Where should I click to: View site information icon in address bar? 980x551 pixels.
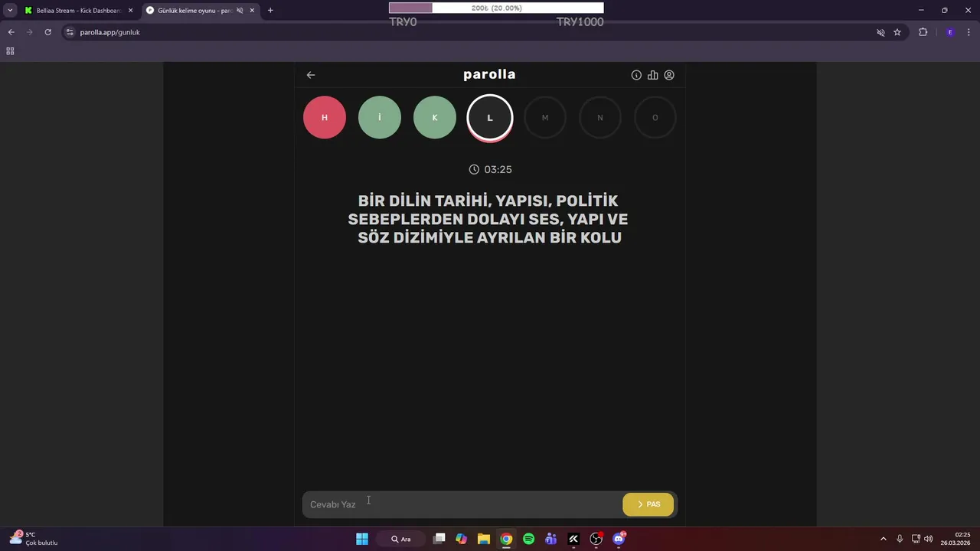coord(70,32)
